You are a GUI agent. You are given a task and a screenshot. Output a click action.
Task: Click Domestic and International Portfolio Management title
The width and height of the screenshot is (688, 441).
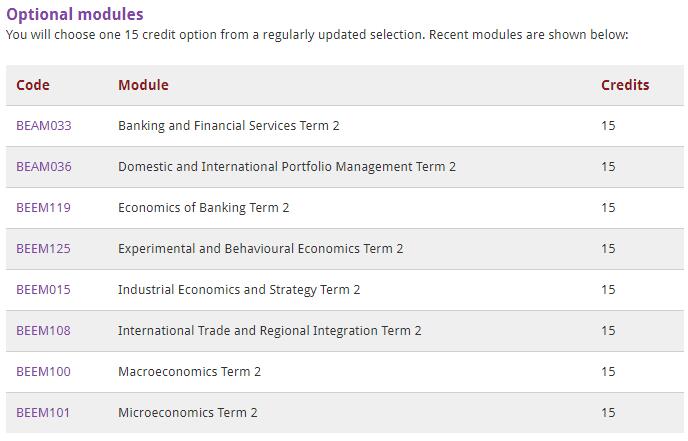(x=286, y=167)
